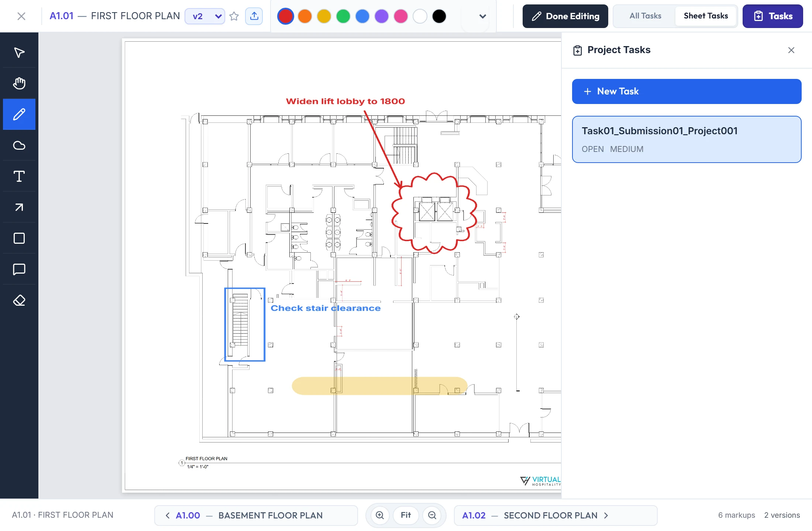Click the A1.01 sheet number in header
812x531 pixels.
coord(62,16)
